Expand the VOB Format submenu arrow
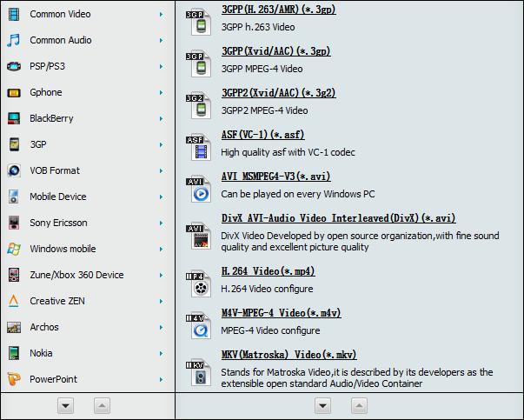The image size is (524, 420). coord(161,171)
